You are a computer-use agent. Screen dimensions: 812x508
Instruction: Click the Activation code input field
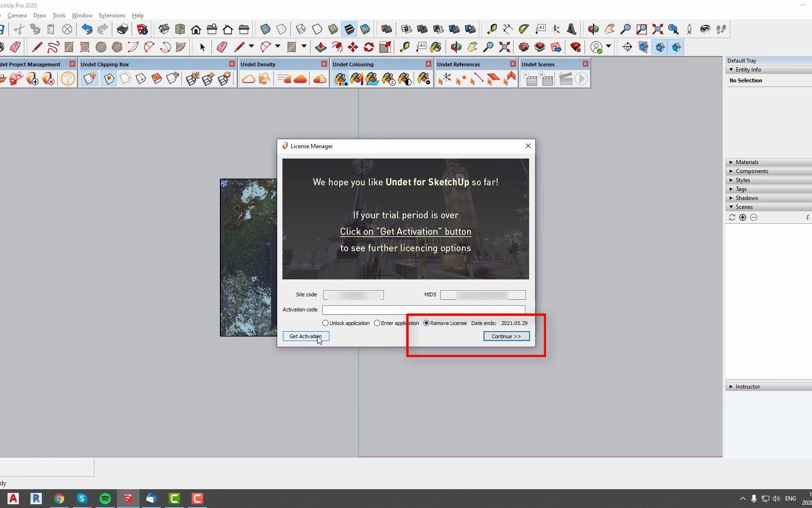pyautogui.click(x=423, y=310)
